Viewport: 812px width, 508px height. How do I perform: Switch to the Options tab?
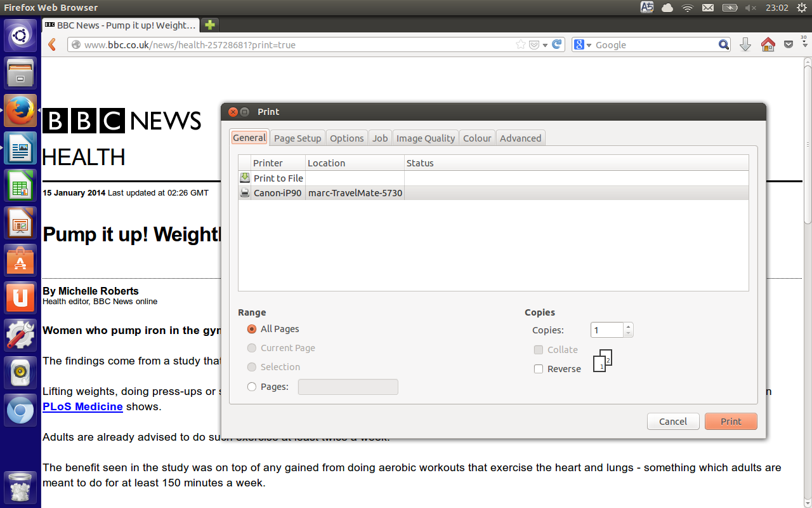(x=347, y=138)
